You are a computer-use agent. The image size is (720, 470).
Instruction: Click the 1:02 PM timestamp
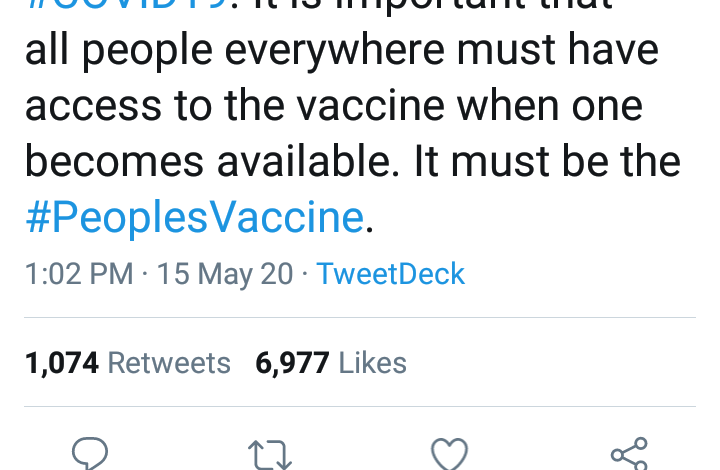click(79, 273)
